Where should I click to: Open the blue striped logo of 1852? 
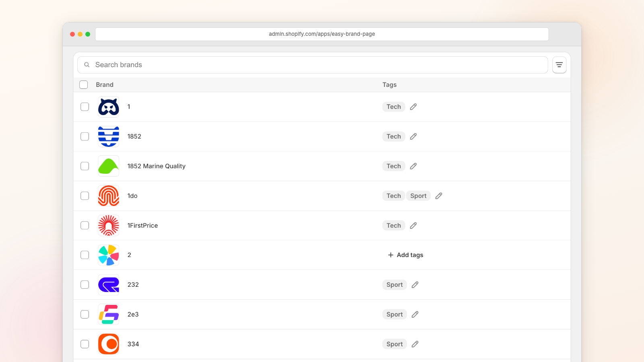pos(109,136)
